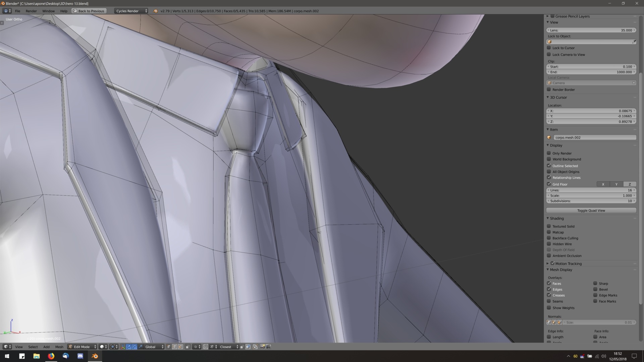
Task: Open the 3D View editor type selector
Action: [7, 347]
